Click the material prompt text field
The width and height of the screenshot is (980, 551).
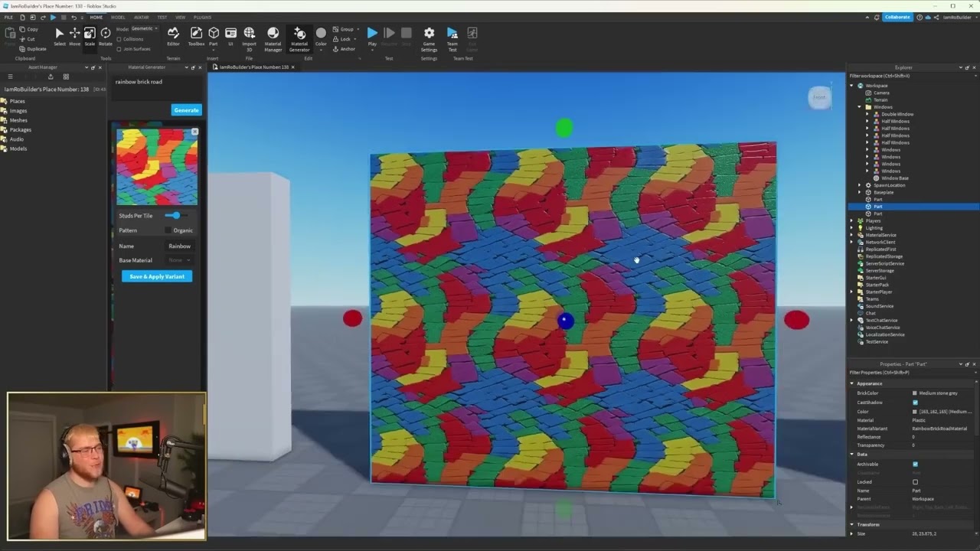[157, 87]
